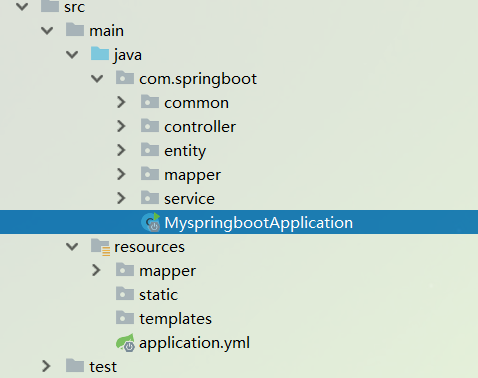This screenshot has width=478, height=378.
Task: Click the controller package folder icon
Action: point(150,126)
